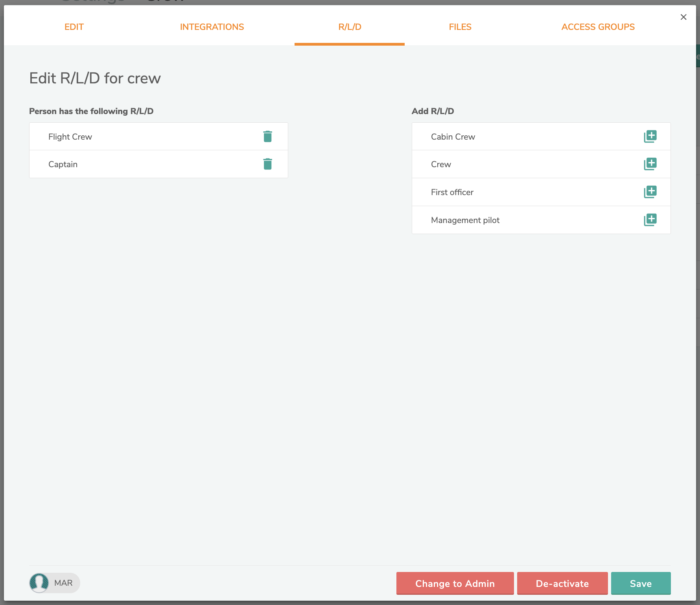Click the 'Edit R/L/D for crew' heading
The height and width of the screenshot is (605, 700).
click(x=95, y=78)
